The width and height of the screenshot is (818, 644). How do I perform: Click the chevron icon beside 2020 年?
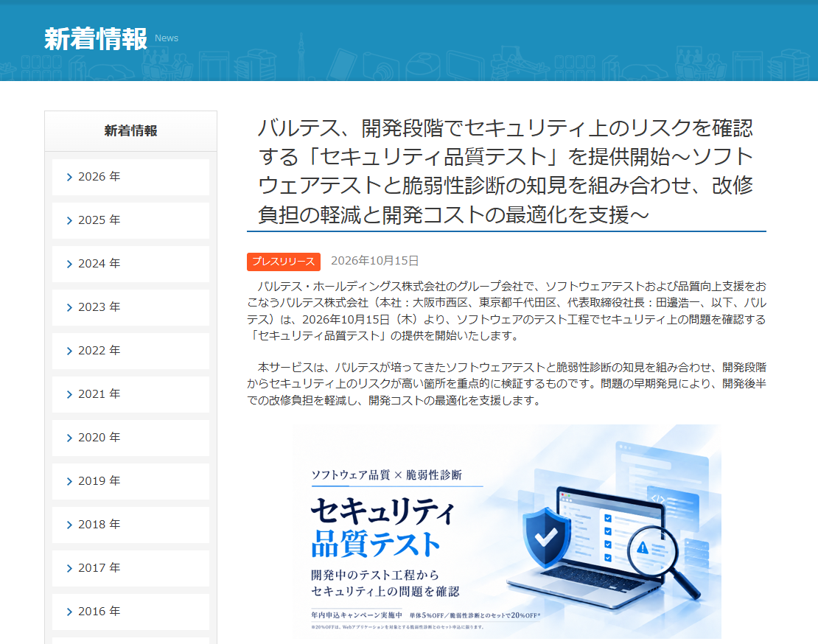(x=69, y=438)
